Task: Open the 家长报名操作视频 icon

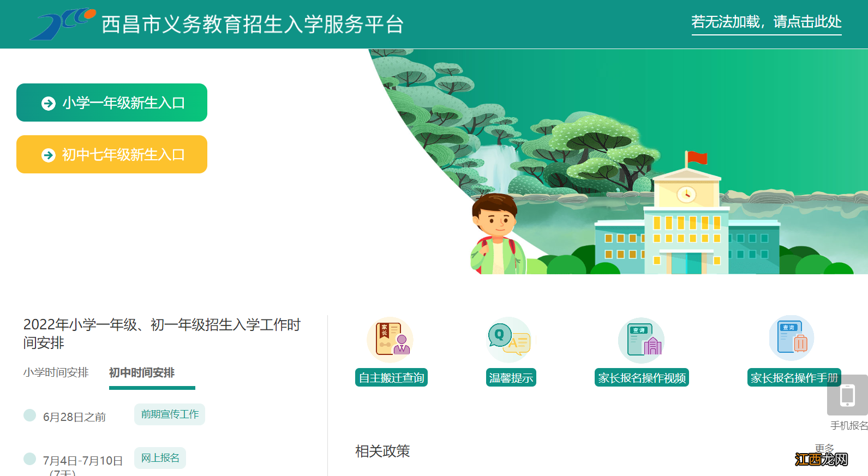Action: click(641, 340)
